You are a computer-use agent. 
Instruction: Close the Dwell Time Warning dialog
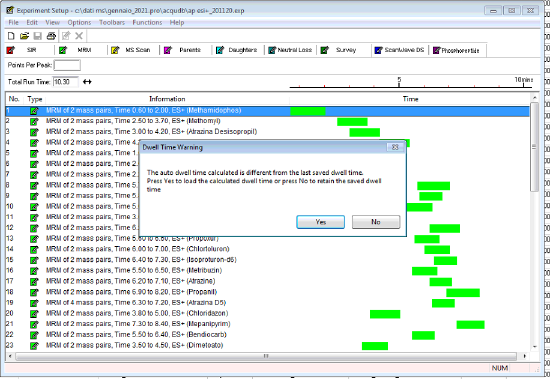point(395,147)
